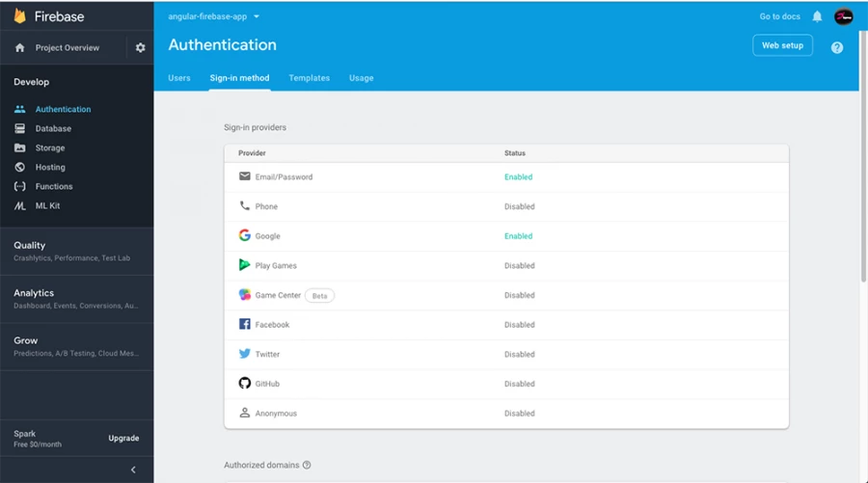The height and width of the screenshot is (483, 868).
Task: Open project settings gear icon
Action: point(140,48)
